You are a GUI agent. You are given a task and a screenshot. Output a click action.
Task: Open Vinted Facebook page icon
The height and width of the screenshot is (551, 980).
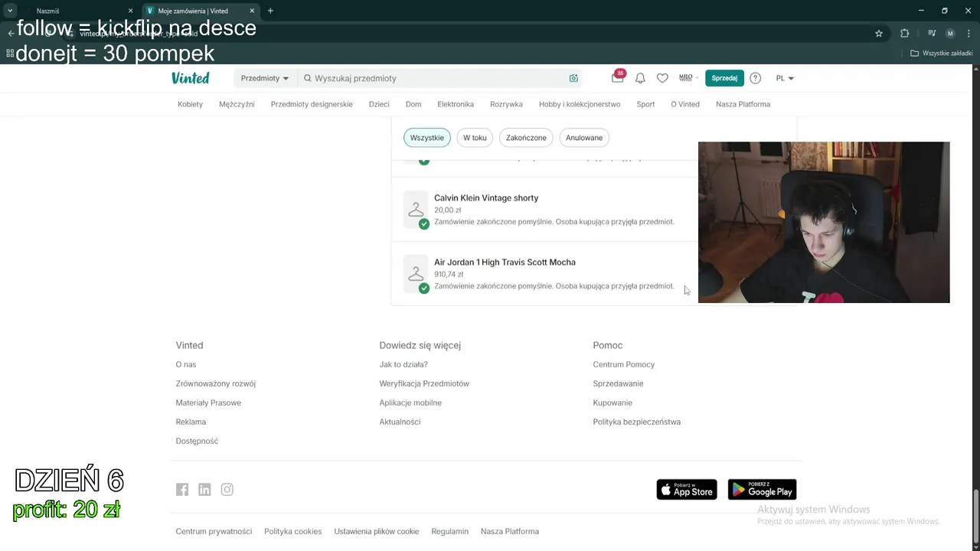(x=182, y=490)
